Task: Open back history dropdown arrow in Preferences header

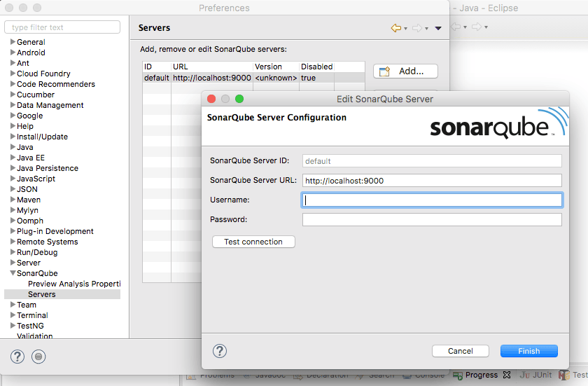Action: (406, 29)
